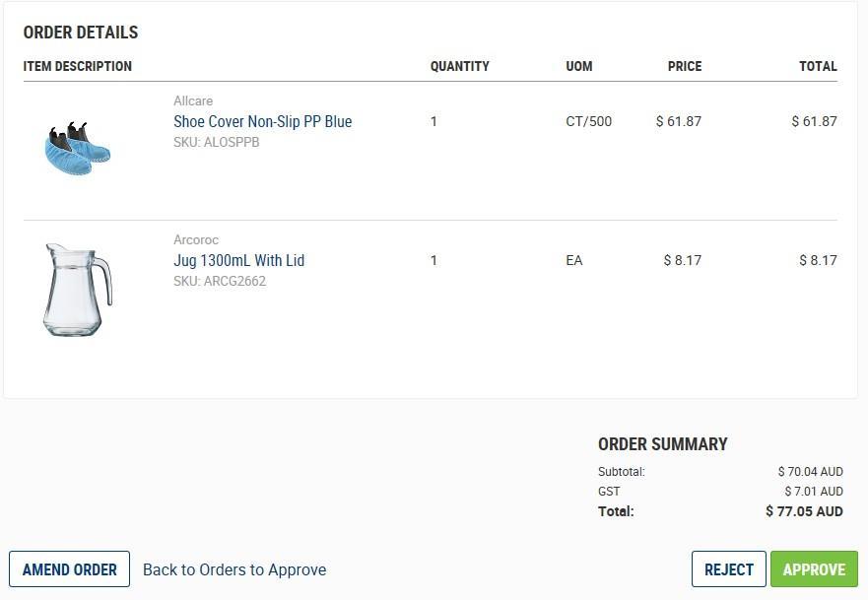Click the Allcare brand label
The height and width of the screenshot is (600, 868).
193,100
